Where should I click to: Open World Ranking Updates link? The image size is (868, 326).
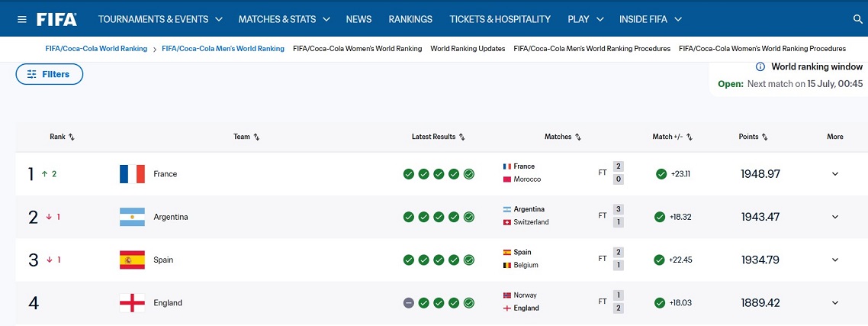(x=468, y=49)
